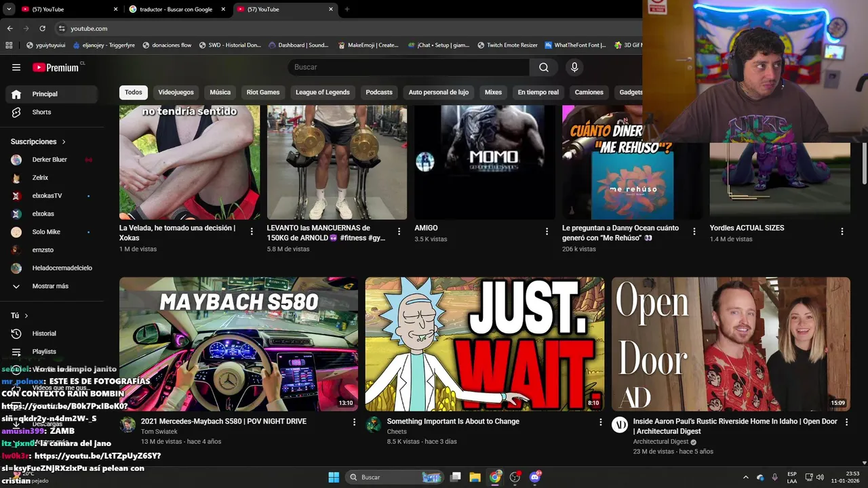Open options for Yordles ACTUAL SIZES short

[x=842, y=232]
